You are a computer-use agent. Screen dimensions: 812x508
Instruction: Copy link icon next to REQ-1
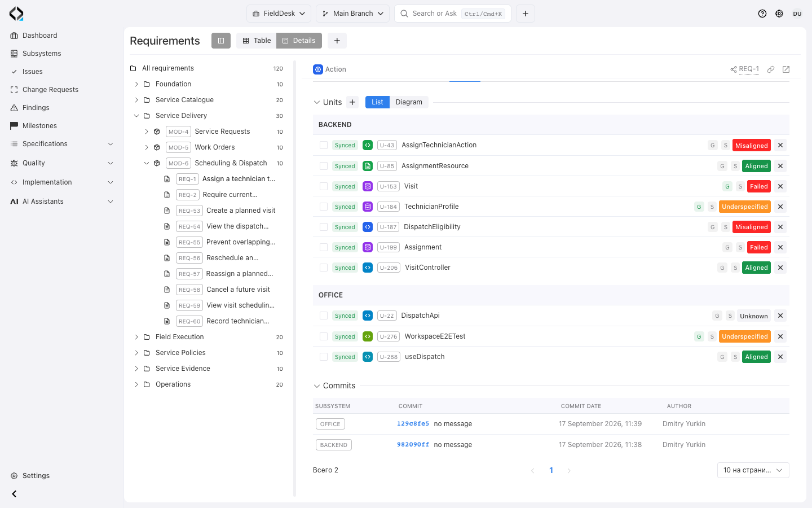(771, 69)
